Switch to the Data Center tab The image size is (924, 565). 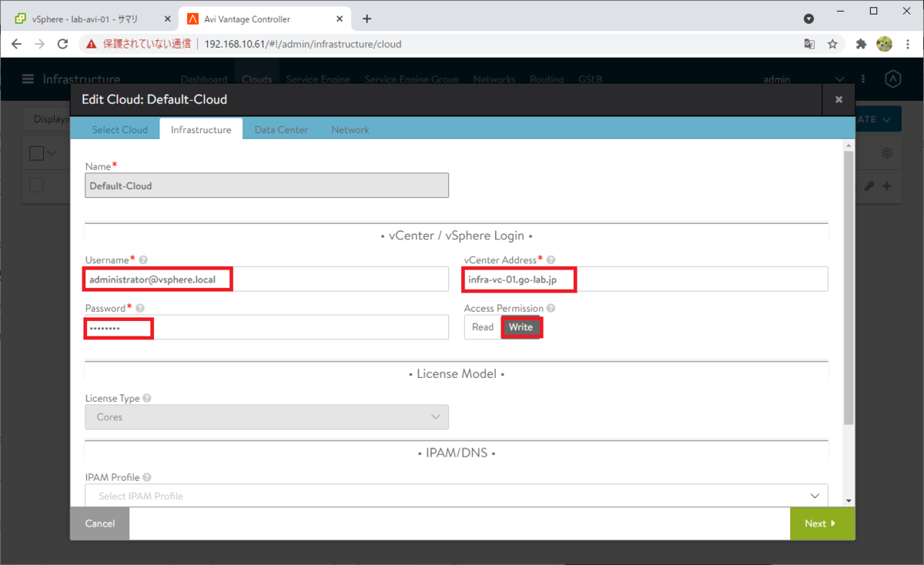(x=281, y=130)
